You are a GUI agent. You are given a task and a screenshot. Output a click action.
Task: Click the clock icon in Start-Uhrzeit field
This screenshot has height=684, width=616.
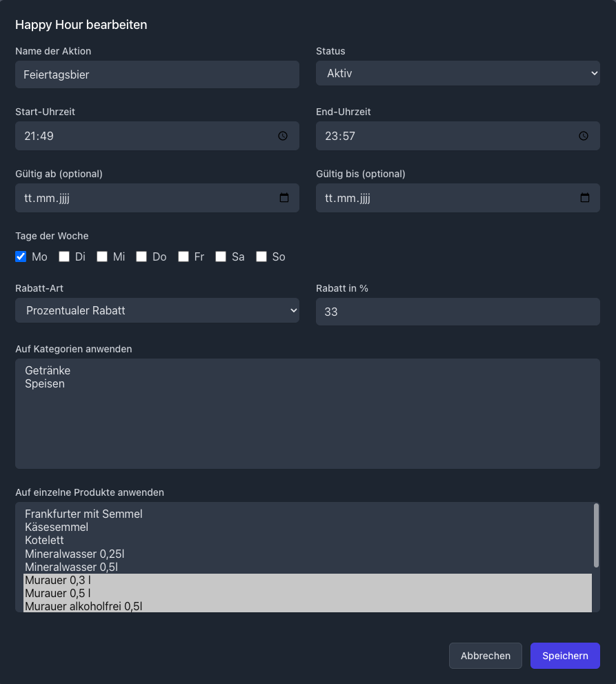(283, 137)
